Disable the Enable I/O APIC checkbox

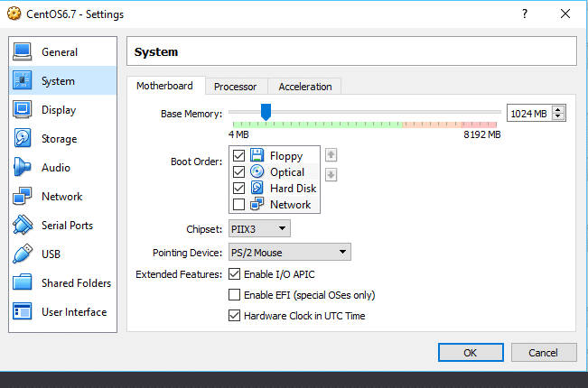coord(236,274)
